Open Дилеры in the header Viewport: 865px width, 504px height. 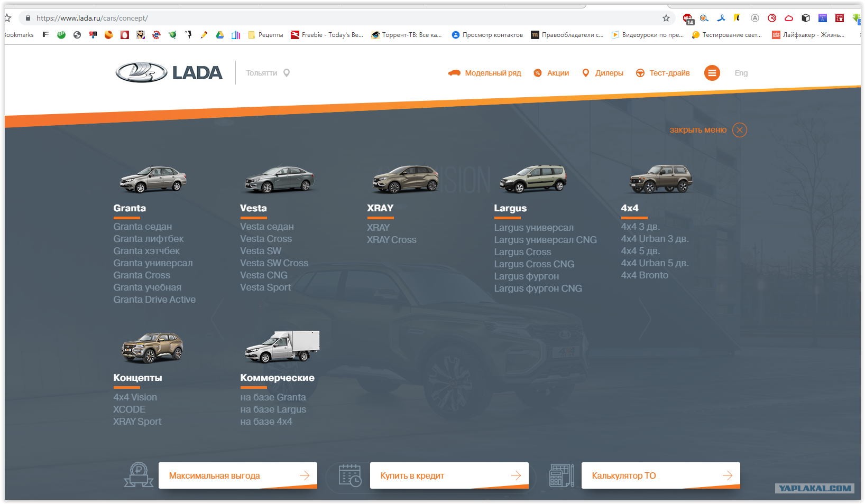point(602,73)
